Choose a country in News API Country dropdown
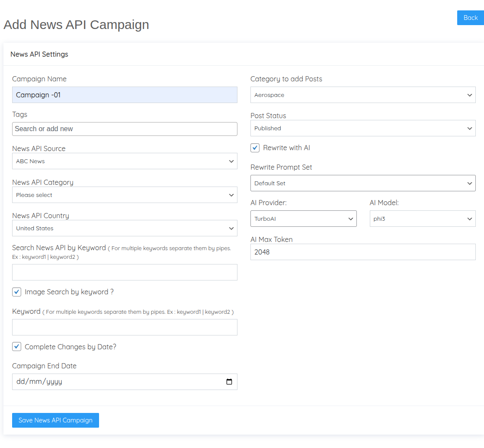Image resolution: width=484 pixels, height=448 pixels. click(x=125, y=228)
